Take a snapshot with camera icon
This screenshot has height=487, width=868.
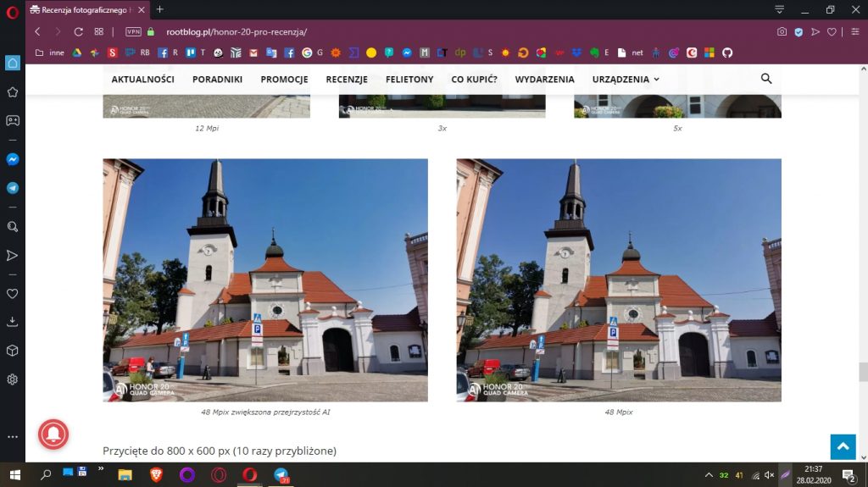click(782, 31)
